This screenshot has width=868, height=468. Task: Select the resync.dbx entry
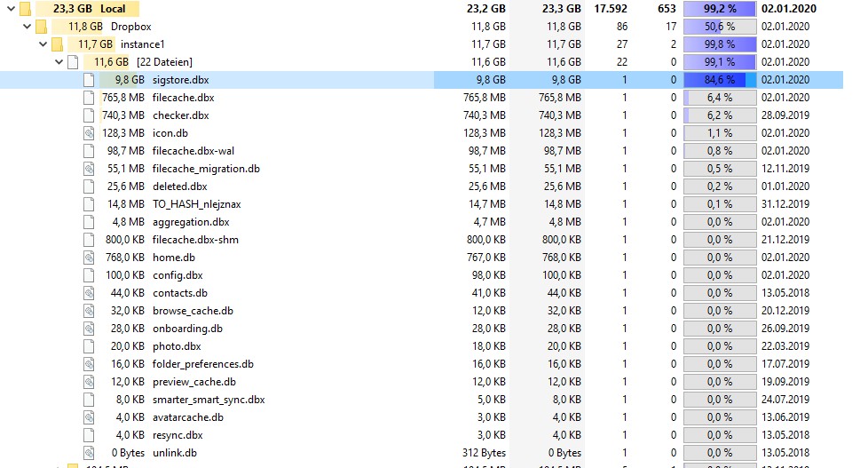[178, 435]
